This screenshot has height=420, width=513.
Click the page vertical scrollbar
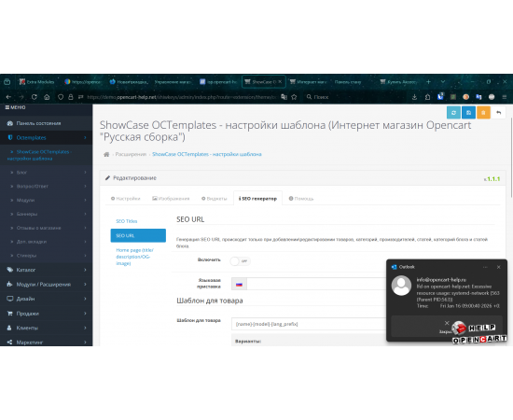(x=511, y=158)
